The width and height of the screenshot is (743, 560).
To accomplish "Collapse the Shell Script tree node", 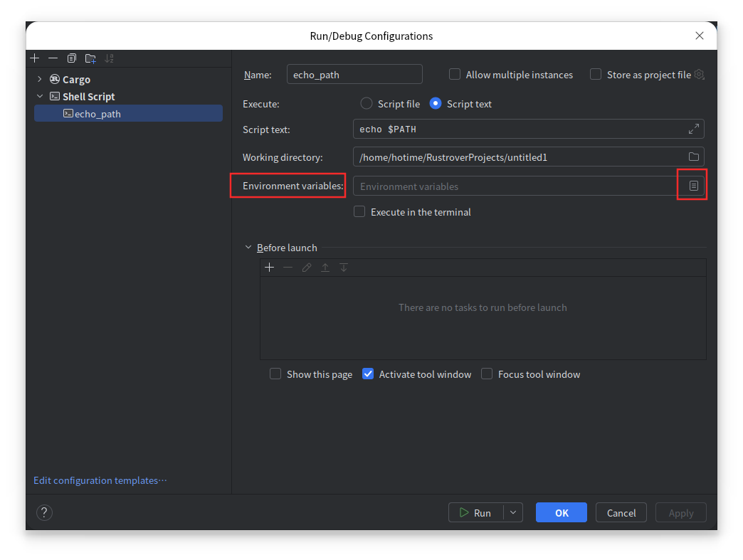I will coord(40,96).
